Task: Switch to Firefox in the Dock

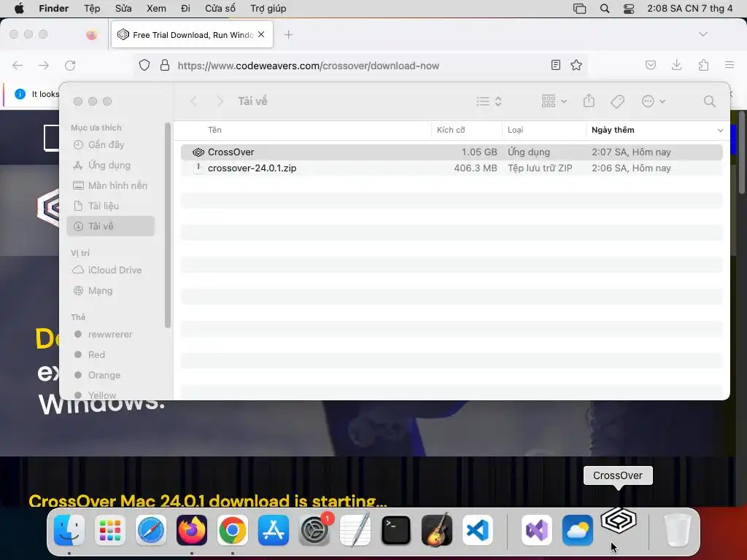Action: tap(192, 530)
